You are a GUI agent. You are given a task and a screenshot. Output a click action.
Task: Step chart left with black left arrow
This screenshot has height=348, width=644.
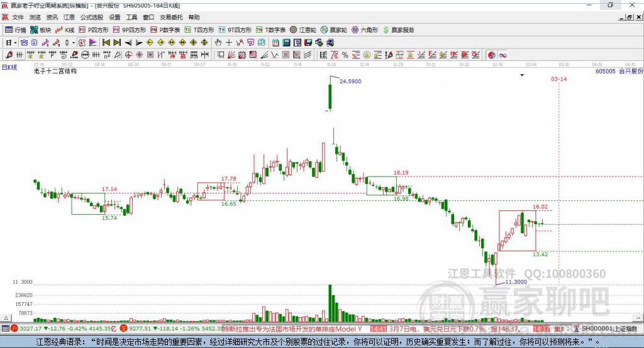click(x=128, y=43)
